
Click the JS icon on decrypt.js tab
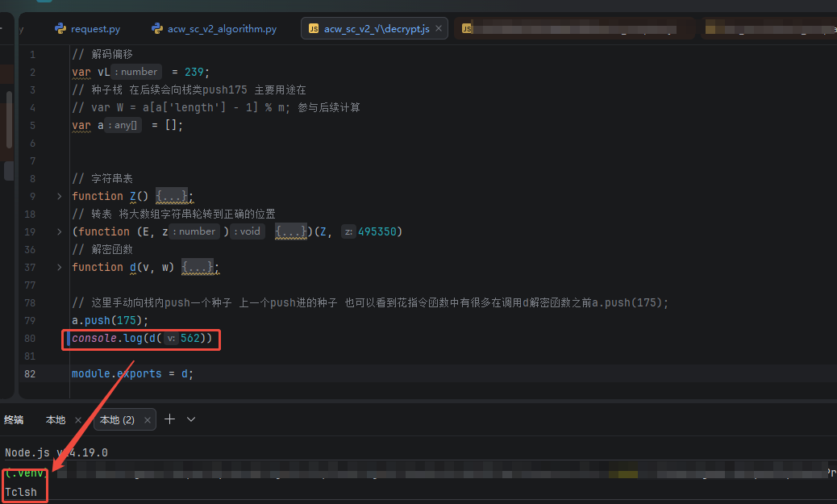click(x=314, y=29)
